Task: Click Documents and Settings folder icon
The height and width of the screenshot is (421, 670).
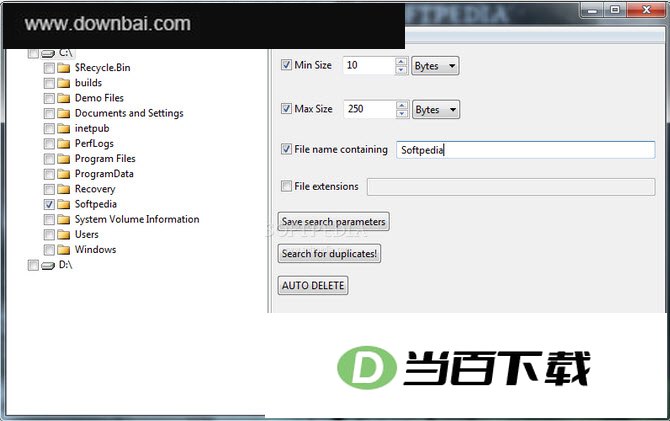Action: [64, 113]
